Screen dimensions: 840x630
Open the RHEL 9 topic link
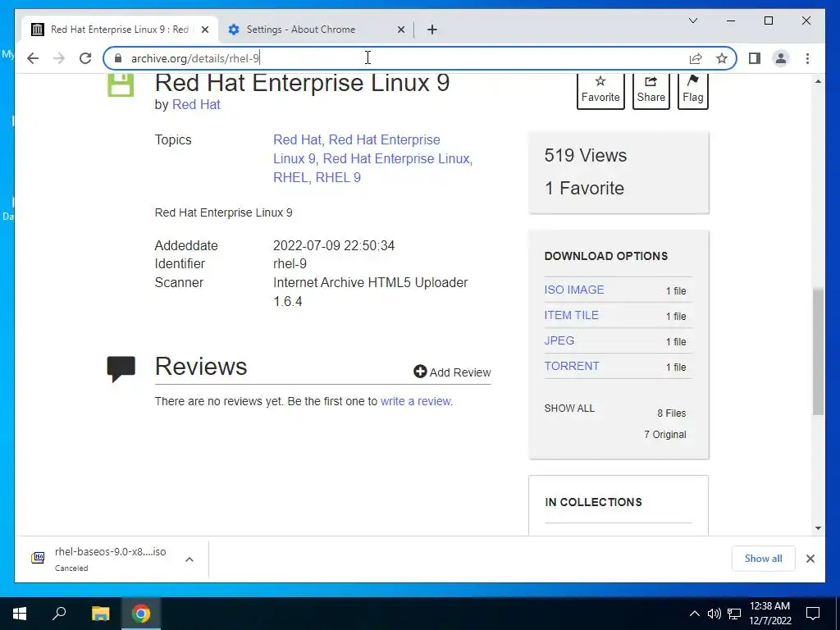[338, 177]
